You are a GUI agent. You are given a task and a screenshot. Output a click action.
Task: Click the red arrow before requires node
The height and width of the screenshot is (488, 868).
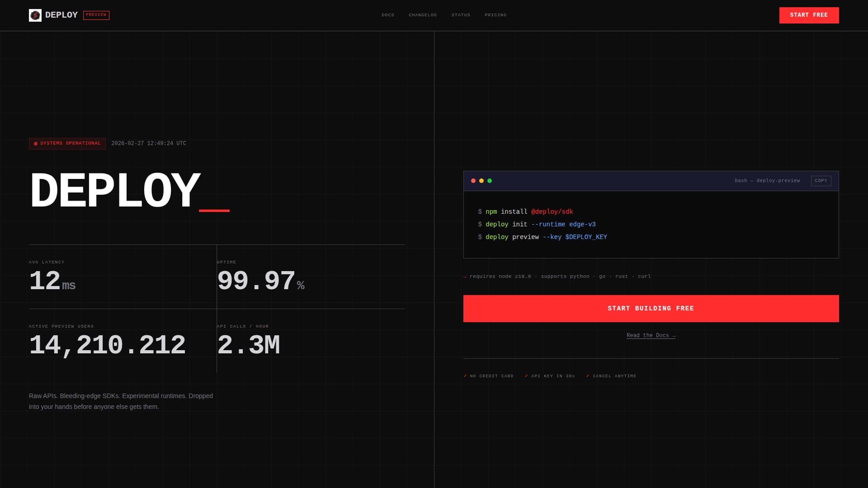coord(465,277)
